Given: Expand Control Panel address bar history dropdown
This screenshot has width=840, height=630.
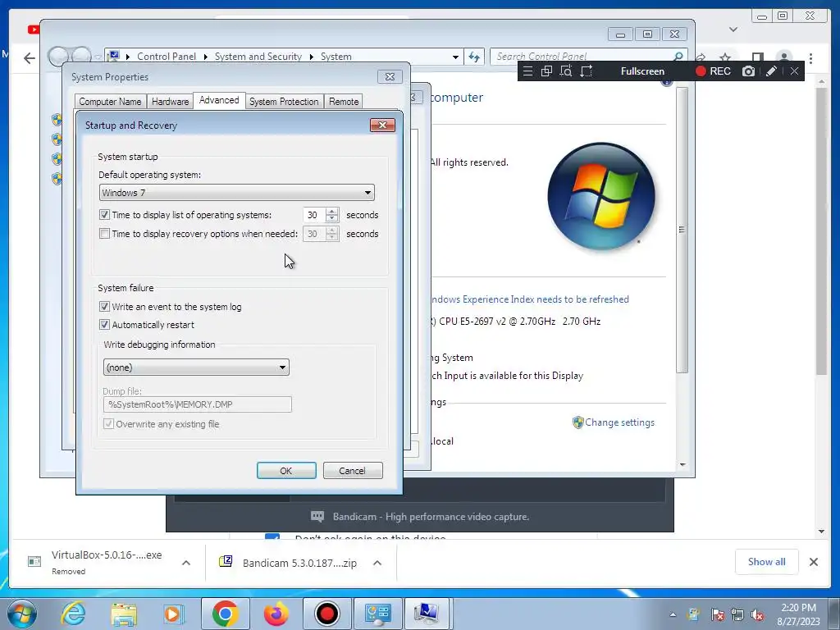Looking at the screenshot, I should 455,57.
